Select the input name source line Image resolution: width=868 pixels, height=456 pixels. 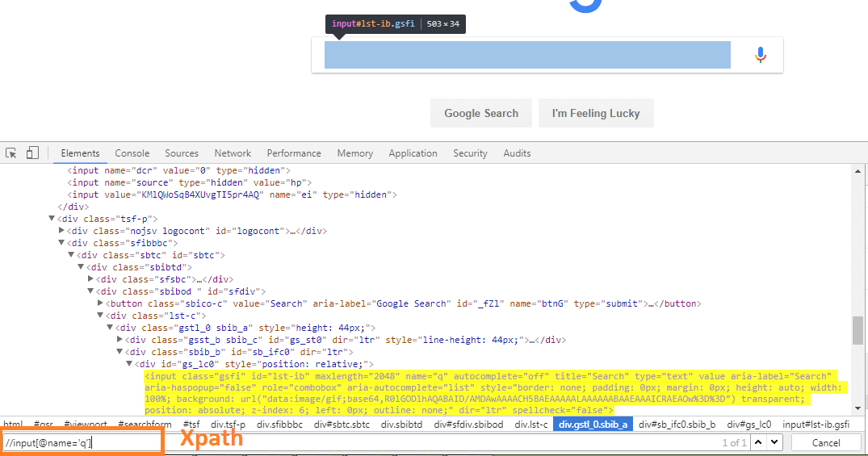189,182
